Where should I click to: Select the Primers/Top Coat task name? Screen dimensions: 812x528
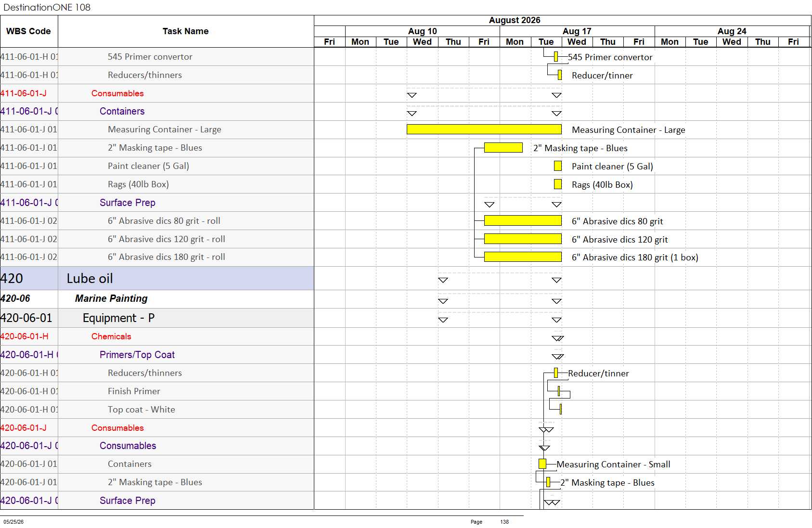tap(137, 355)
